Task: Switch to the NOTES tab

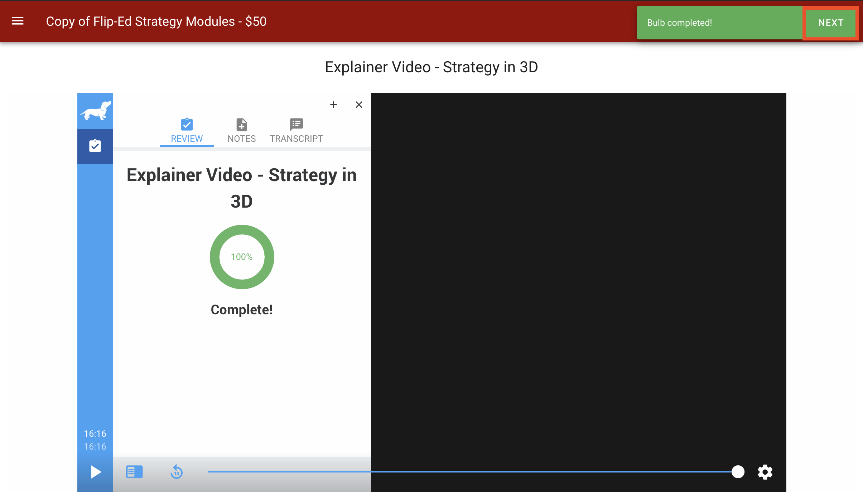Action: pyautogui.click(x=242, y=139)
